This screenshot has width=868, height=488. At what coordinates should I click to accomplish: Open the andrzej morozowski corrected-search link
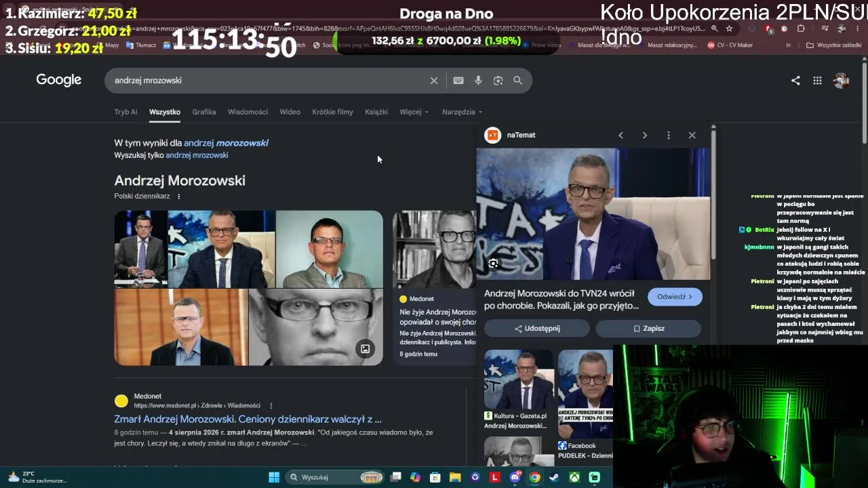(226, 143)
